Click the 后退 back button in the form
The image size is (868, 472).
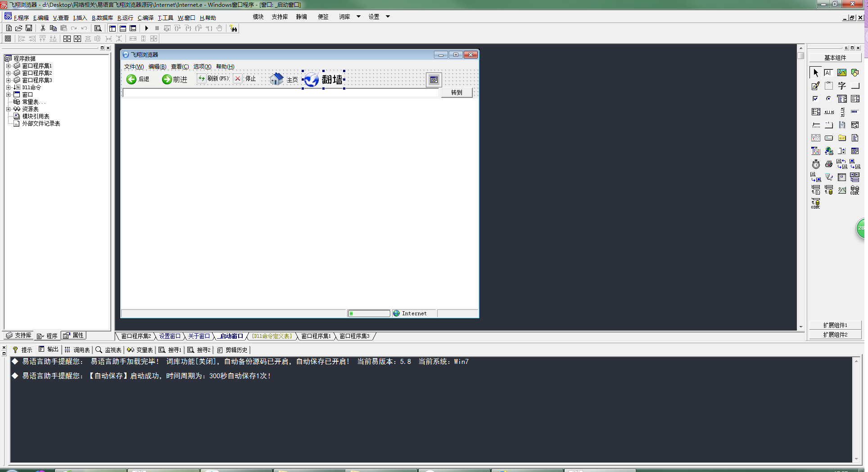[x=138, y=79]
